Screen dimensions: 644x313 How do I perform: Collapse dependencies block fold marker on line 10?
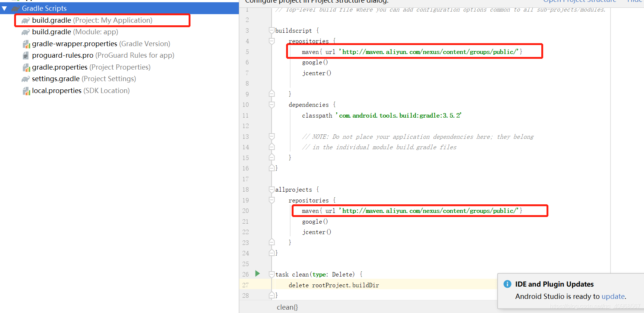(272, 105)
